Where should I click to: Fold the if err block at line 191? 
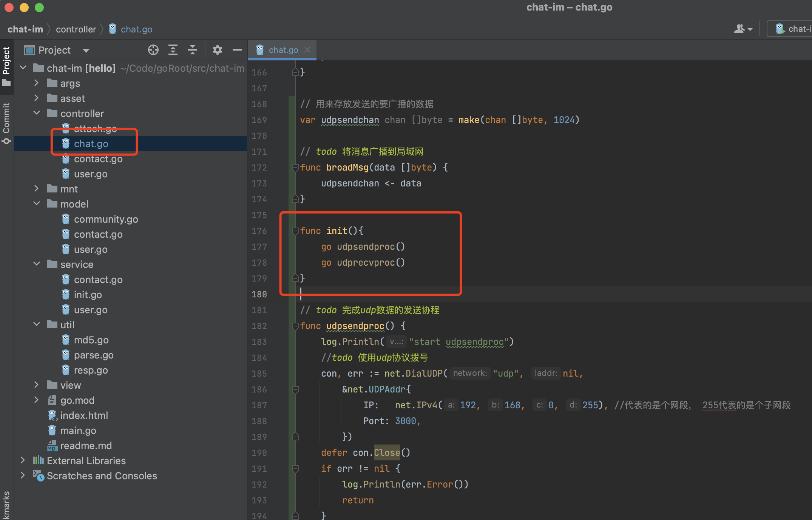click(295, 469)
